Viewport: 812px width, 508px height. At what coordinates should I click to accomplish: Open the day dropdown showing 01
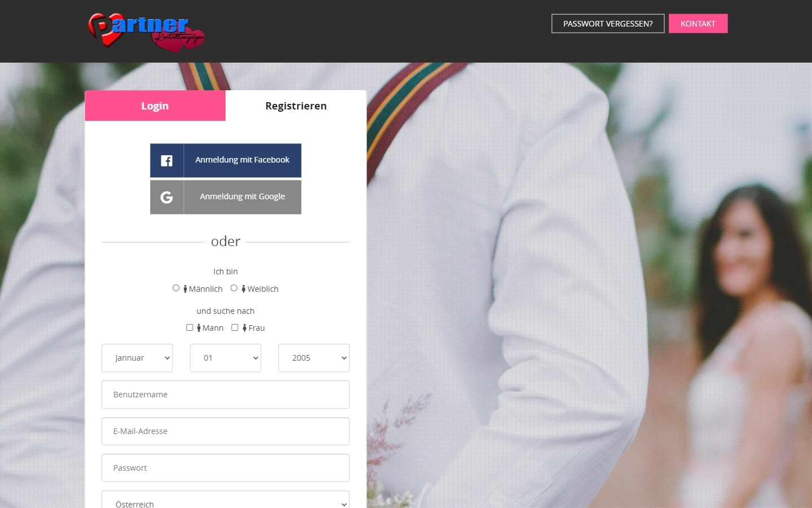click(226, 358)
